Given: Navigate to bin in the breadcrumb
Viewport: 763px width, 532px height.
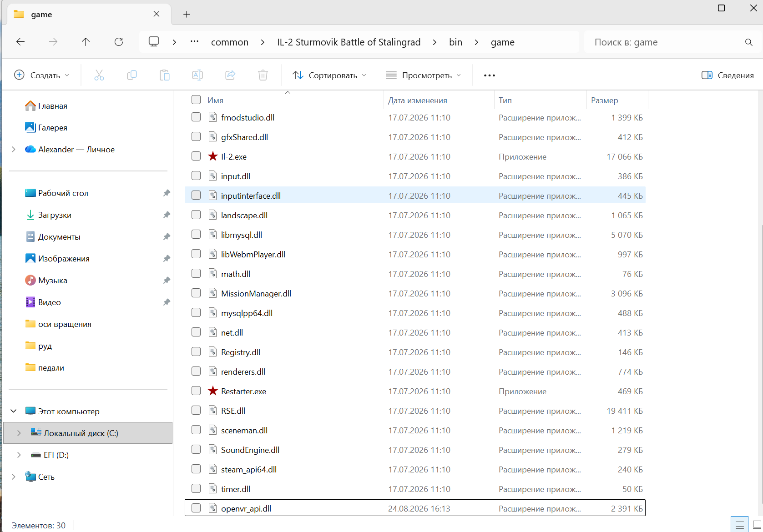Looking at the screenshot, I should 455,42.
